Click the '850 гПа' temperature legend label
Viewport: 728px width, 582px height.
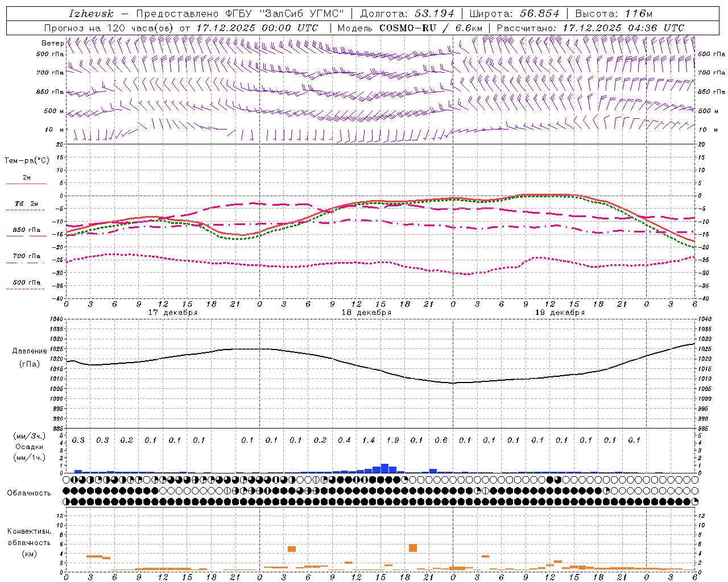(x=26, y=230)
